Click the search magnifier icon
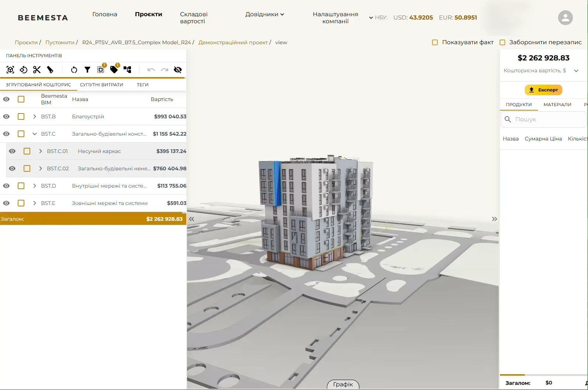Viewport: 588px width, 390px height. [508, 119]
